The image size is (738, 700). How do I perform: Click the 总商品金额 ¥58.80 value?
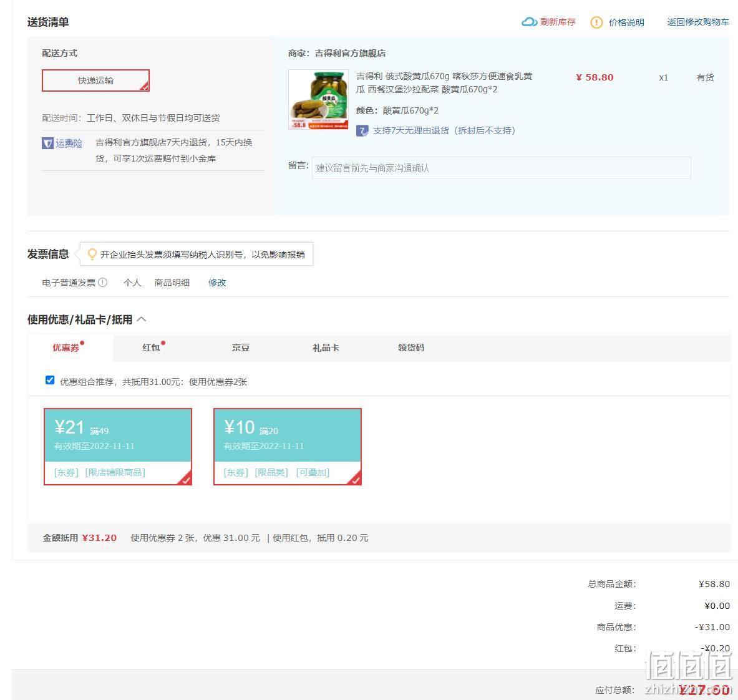(x=714, y=584)
